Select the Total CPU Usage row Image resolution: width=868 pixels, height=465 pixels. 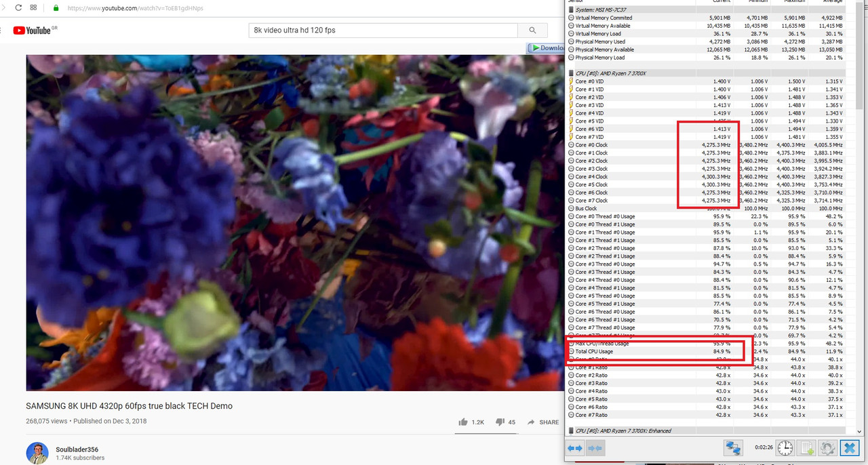point(706,352)
